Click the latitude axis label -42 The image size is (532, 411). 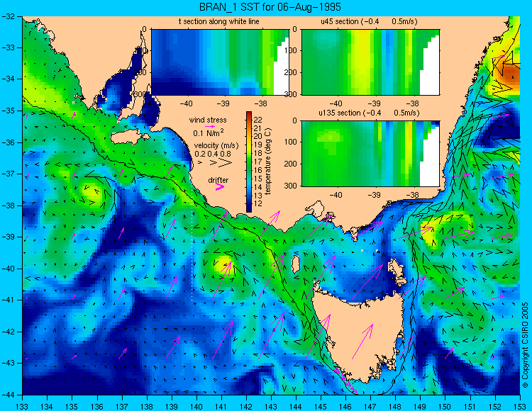8,332
